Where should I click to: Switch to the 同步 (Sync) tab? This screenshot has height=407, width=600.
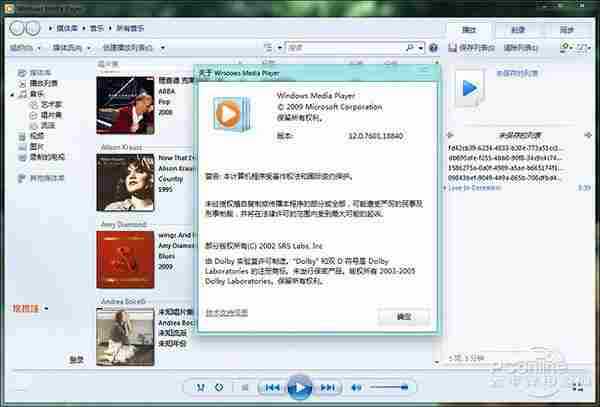(566, 29)
